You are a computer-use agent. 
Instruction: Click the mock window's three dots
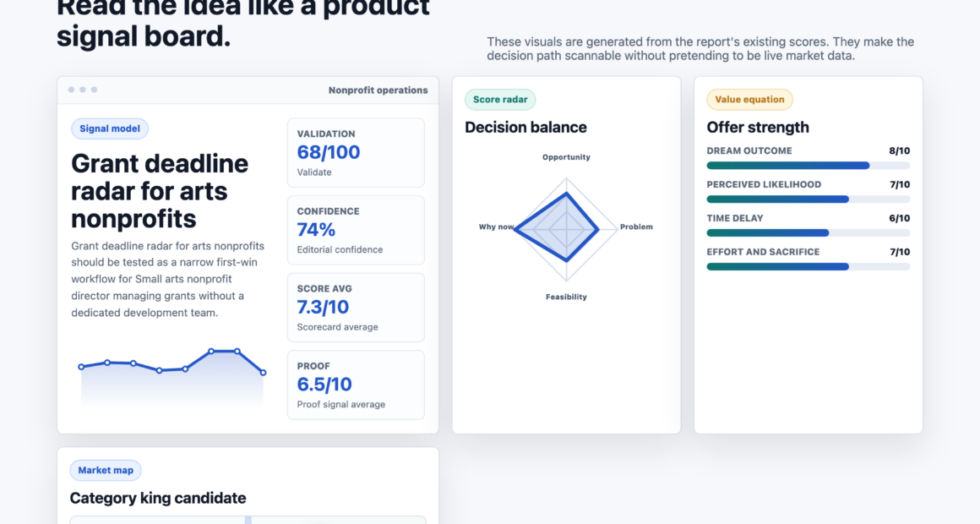pos(83,90)
